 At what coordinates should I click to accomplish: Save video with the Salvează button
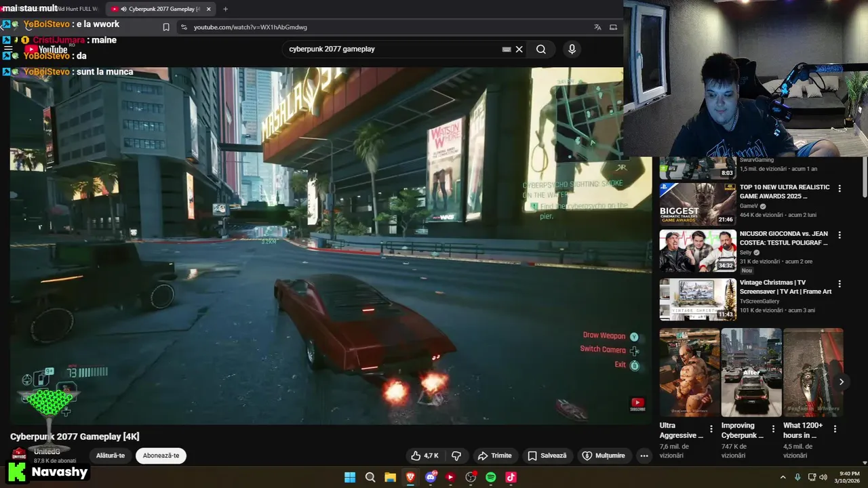547,455
